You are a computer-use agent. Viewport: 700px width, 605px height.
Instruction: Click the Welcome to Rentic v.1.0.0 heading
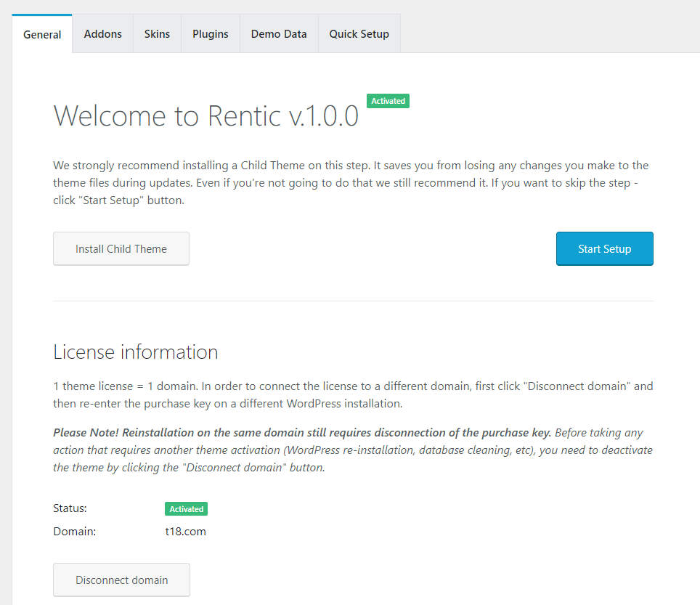pyautogui.click(x=205, y=116)
